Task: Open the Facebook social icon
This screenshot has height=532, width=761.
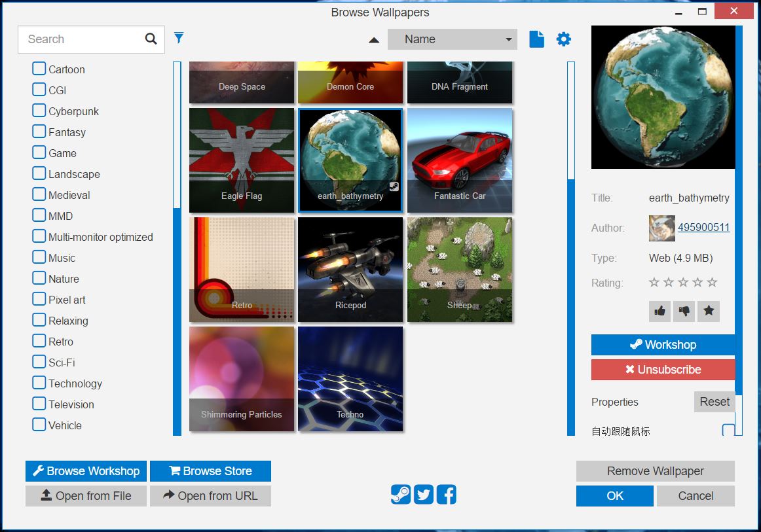Action: tap(447, 495)
